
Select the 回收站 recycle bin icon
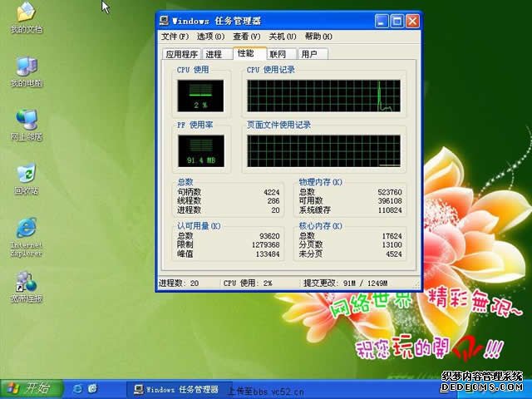click(27, 180)
